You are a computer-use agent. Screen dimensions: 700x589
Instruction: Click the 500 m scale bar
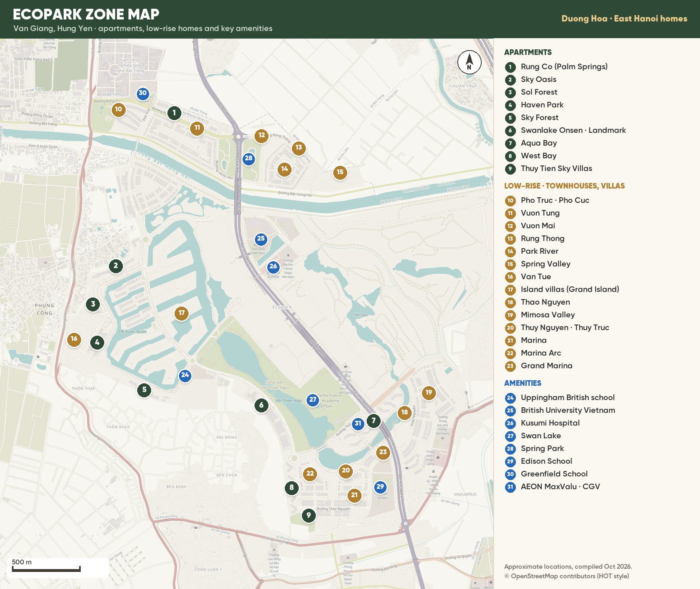[x=46, y=569]
